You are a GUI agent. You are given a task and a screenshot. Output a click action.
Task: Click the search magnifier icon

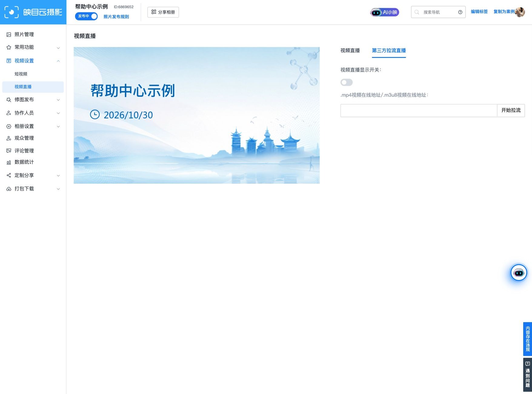tap(417, 12)
